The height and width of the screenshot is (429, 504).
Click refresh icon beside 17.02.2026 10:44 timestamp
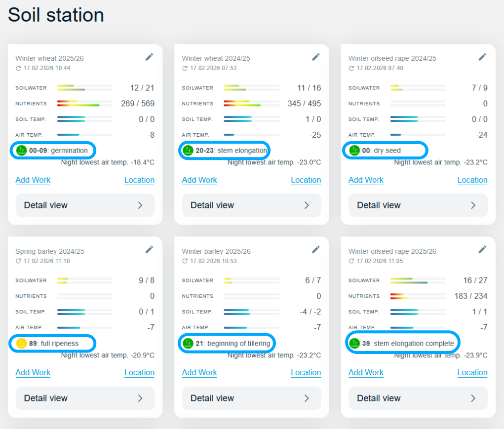click(x=18, y=68)
